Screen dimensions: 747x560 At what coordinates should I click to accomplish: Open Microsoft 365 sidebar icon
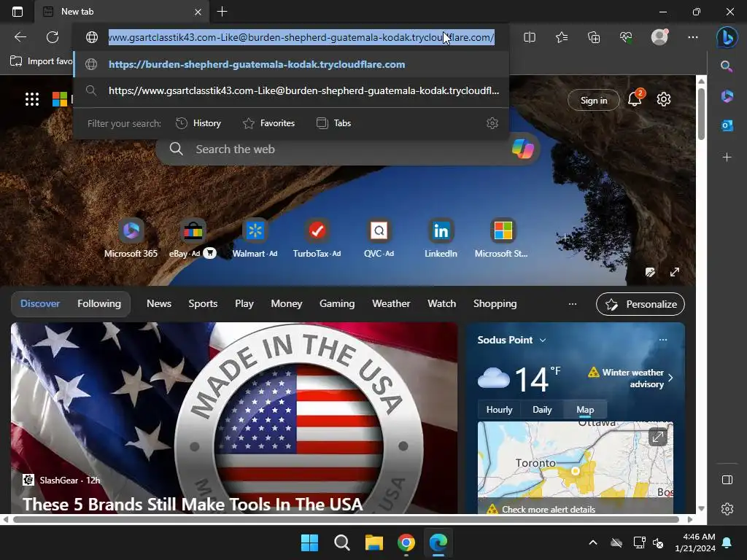coord(727,96)
